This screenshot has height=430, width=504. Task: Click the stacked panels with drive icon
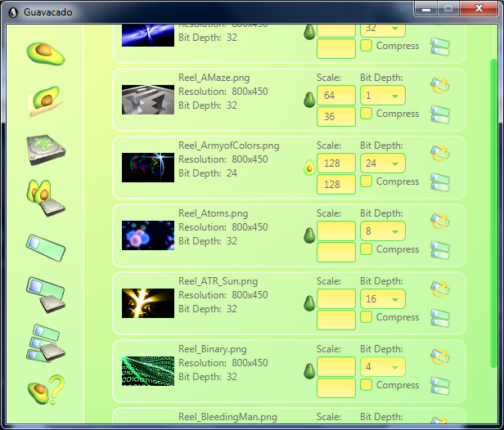[46, 343]
